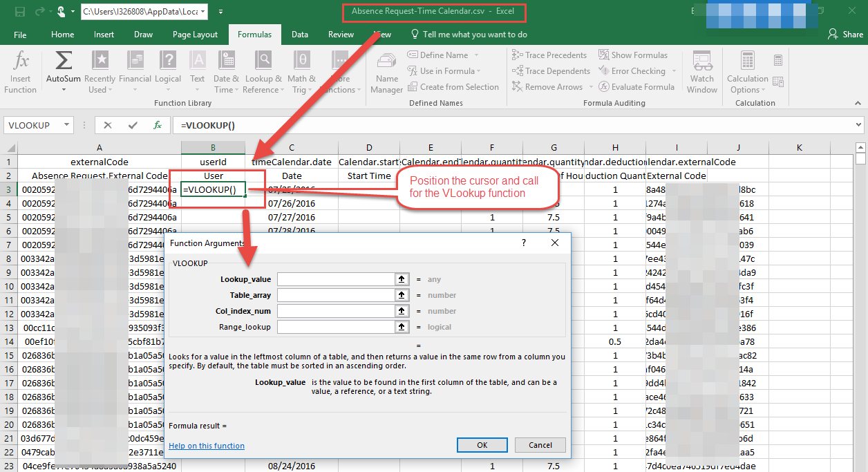Viewport: 868px width, 472px height.
Task: Click Create from Selection
Action: tap(453, 87)
